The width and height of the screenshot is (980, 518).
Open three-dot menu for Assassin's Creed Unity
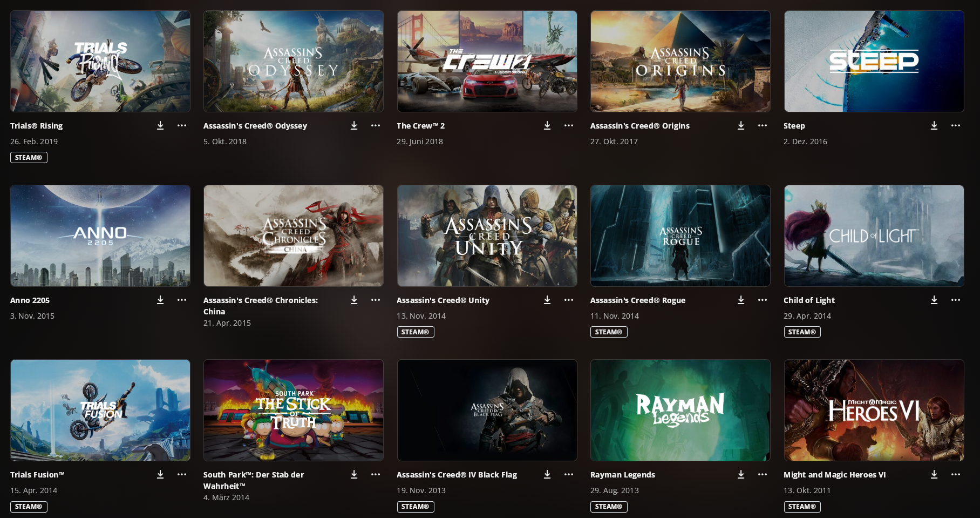[569, 300]
